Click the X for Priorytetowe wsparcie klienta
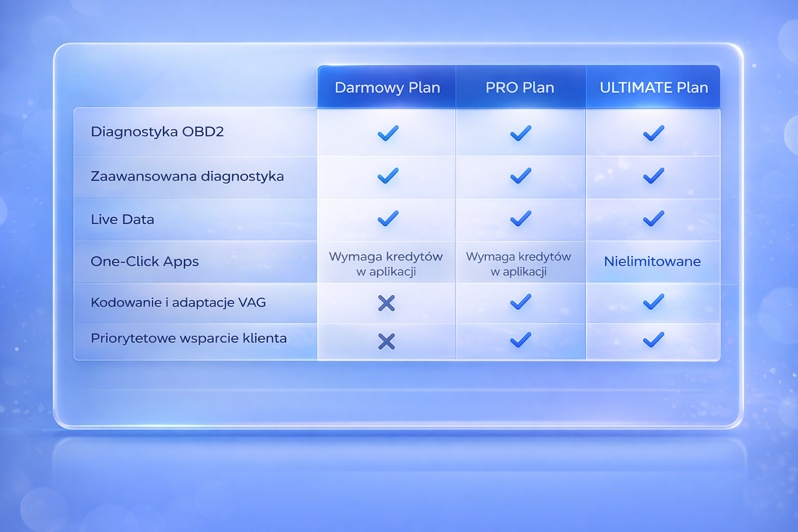798x532 pixels. click(x=387, y=341)
